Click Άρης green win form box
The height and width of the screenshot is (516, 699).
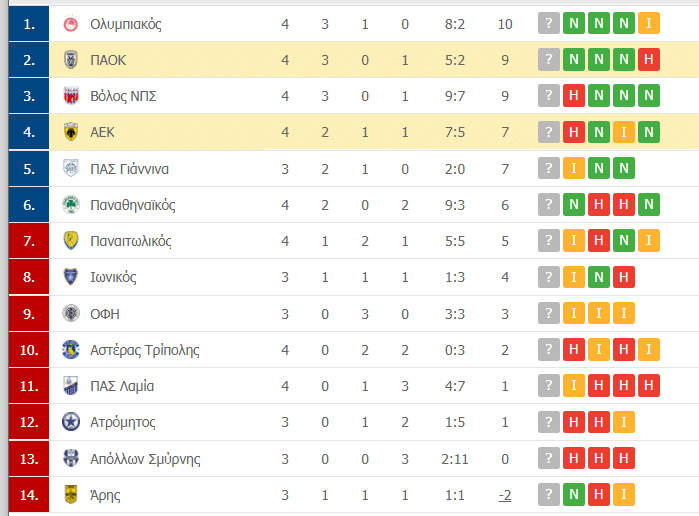[x=574, y=494]
